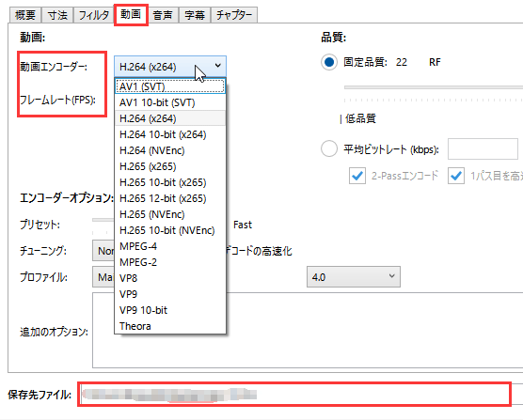Select 平均ビットレート (kbps) radio button
The image size is (523, 420).
[x=329, y=148]
